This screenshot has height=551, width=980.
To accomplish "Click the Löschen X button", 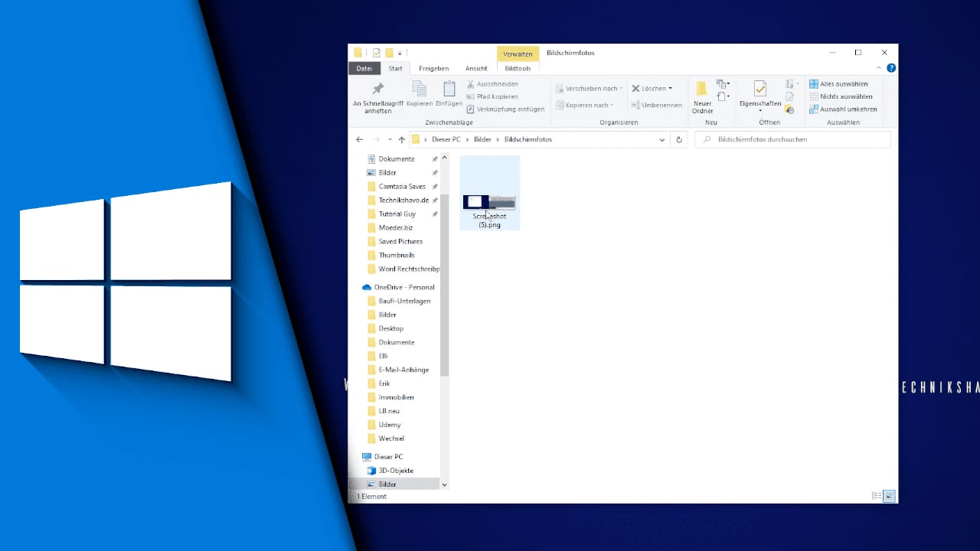I will point(652,89).
